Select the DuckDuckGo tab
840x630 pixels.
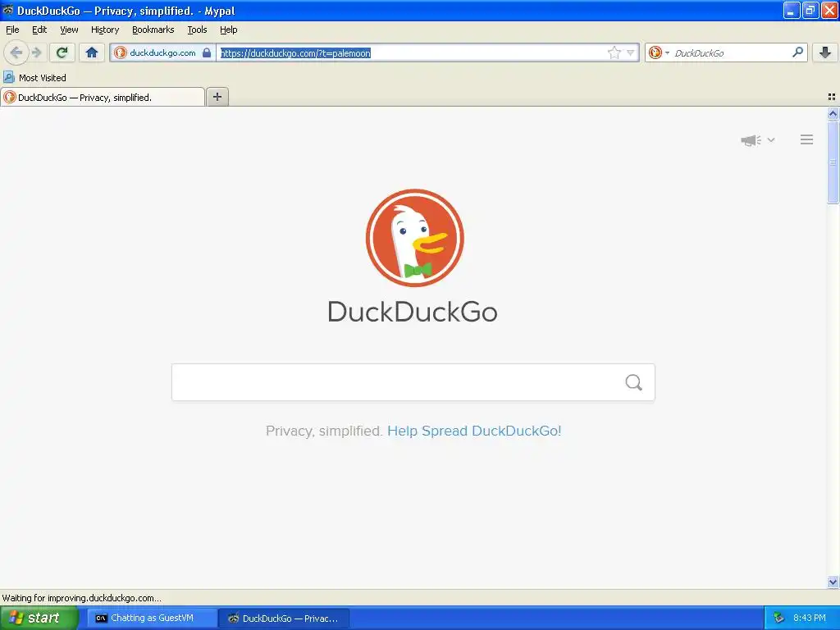click(x=103, y=97)
